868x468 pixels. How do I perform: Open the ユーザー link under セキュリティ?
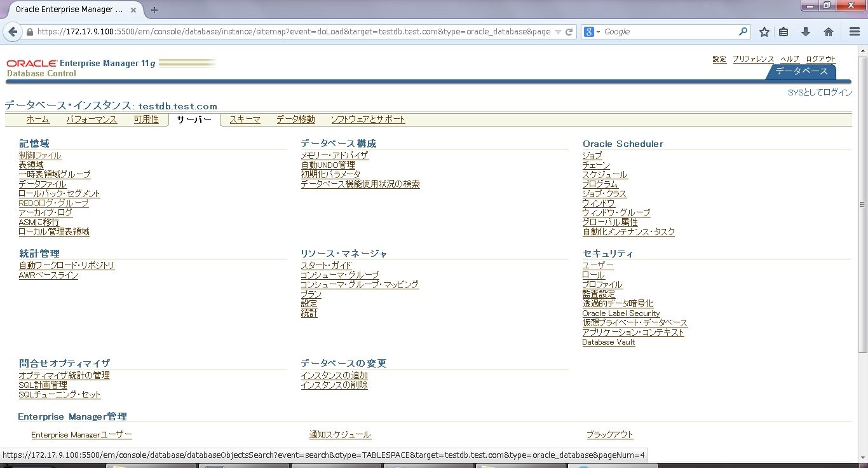click(x=598, y=265)
